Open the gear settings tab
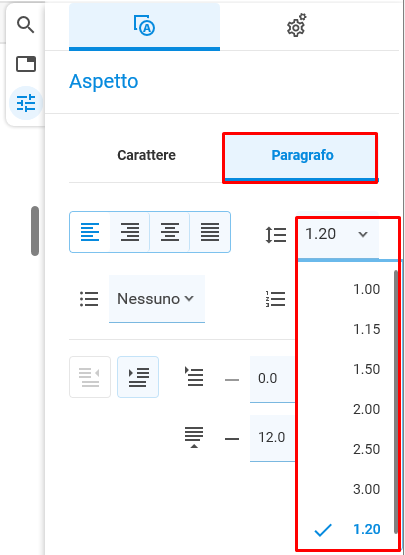405x555 pixels. [296, 26]
